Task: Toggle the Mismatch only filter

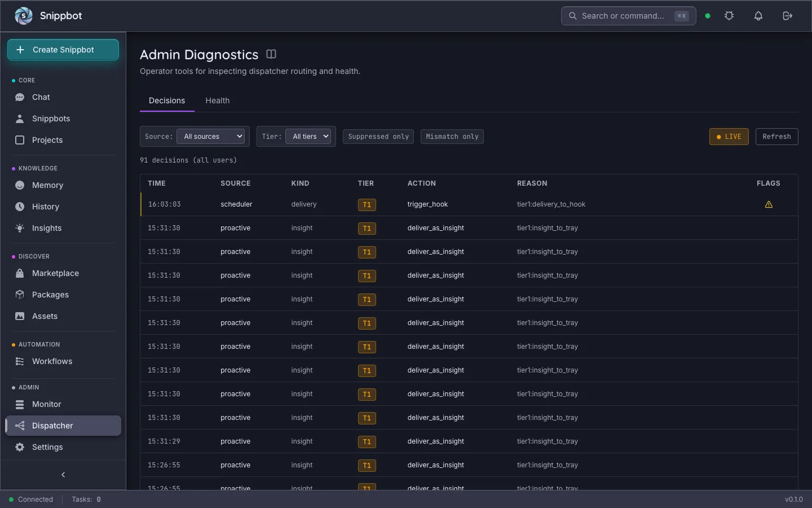Action: point(452,137)
